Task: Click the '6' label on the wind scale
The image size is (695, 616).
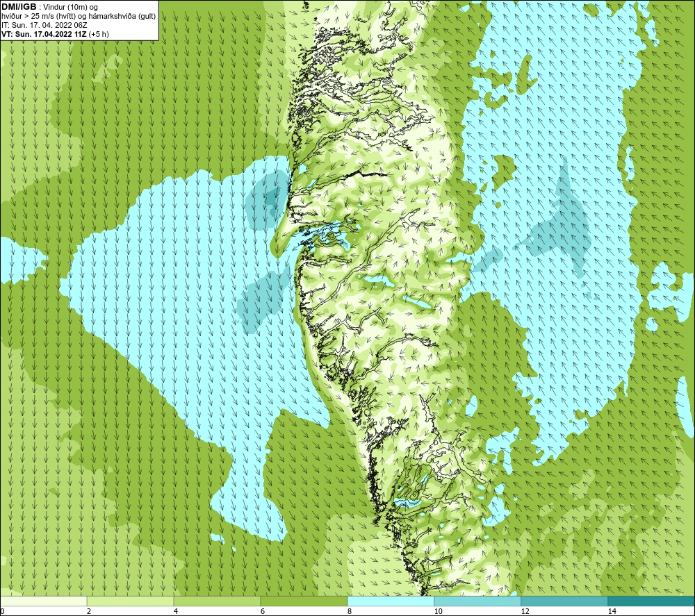Action: point(263,611)
